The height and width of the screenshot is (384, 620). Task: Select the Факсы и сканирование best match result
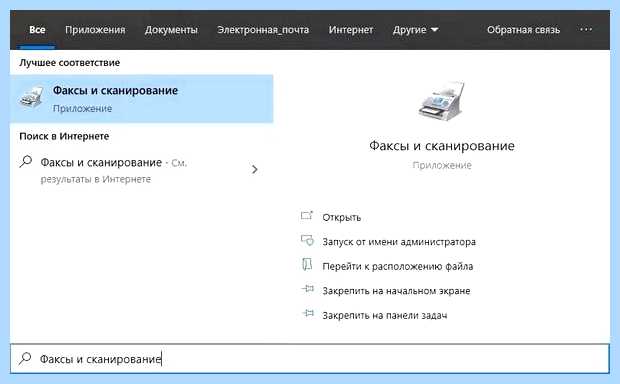click(x=142, y=99)
